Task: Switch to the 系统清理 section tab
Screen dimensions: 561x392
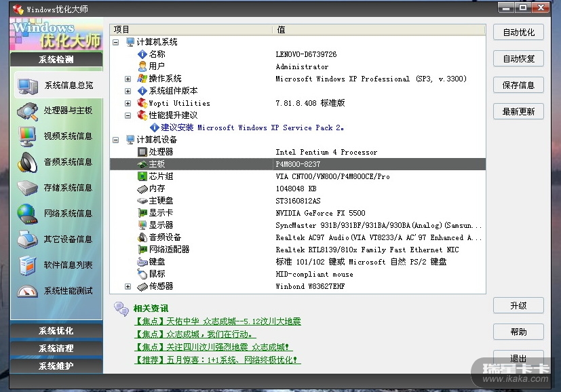Action: tap(56, 349)
